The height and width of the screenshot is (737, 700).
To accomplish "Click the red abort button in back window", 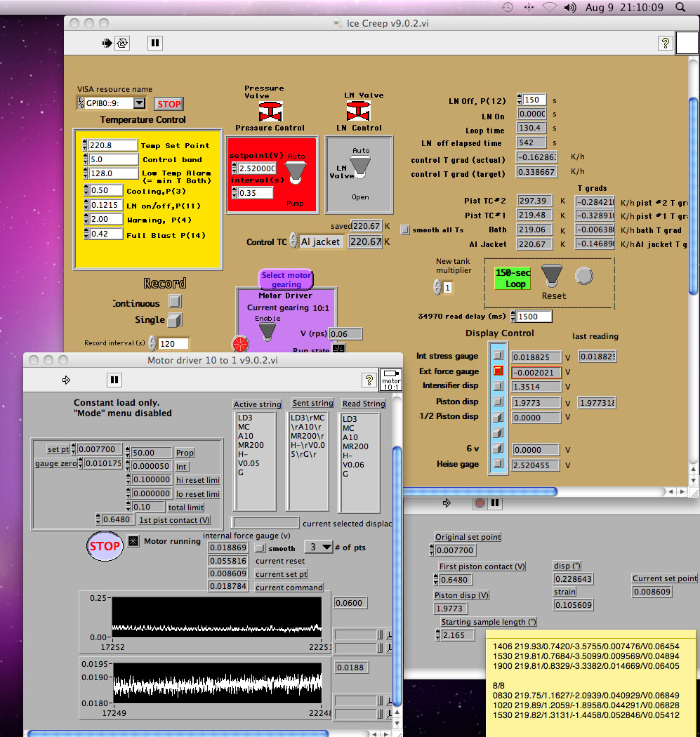I will pos(480,503).
